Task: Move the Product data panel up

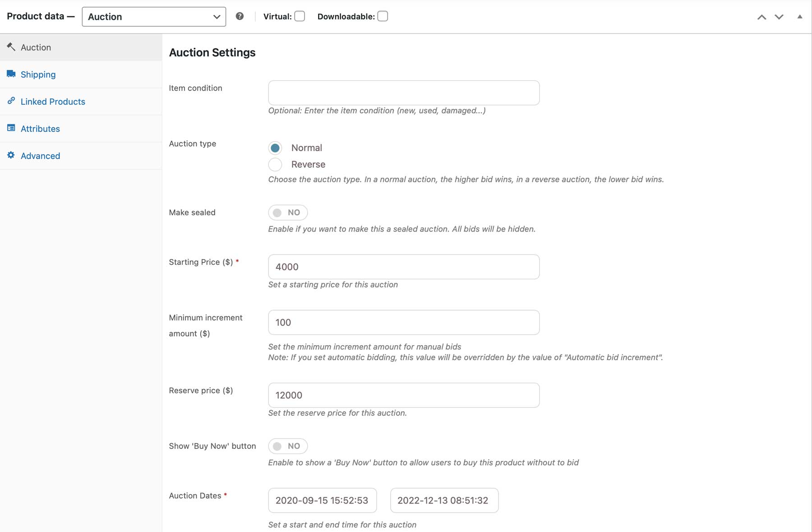Action: coord(761,16)
